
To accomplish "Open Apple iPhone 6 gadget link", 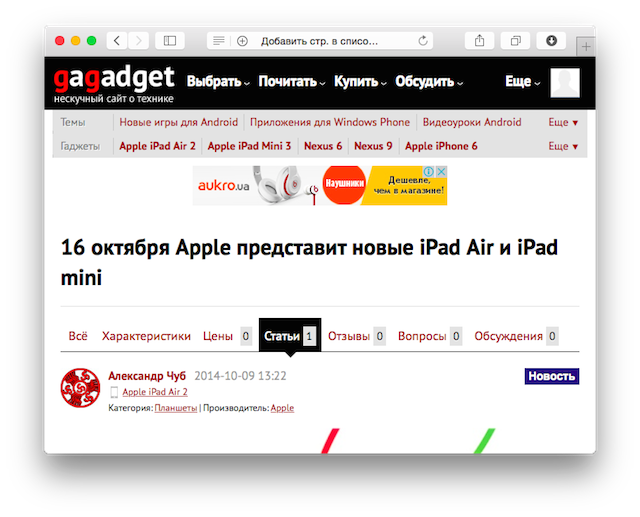I will point(441,146).
